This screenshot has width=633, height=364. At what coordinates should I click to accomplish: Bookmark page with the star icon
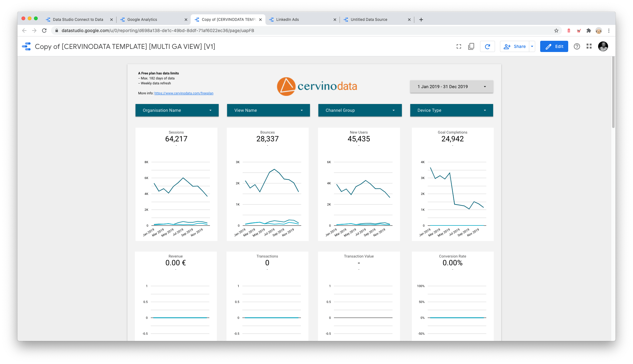click(x=556, y=31)
